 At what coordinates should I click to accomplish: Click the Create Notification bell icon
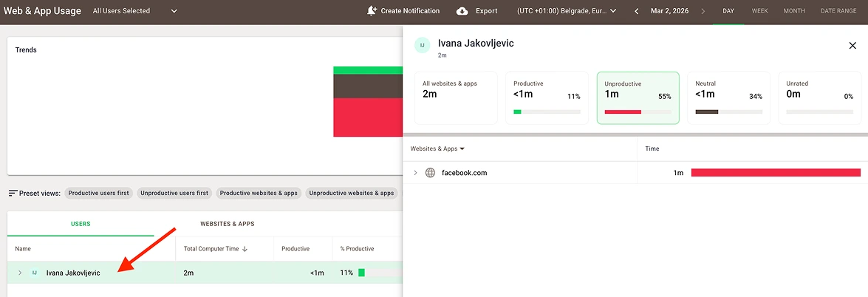pyautogui.click(x=372, y=11)
